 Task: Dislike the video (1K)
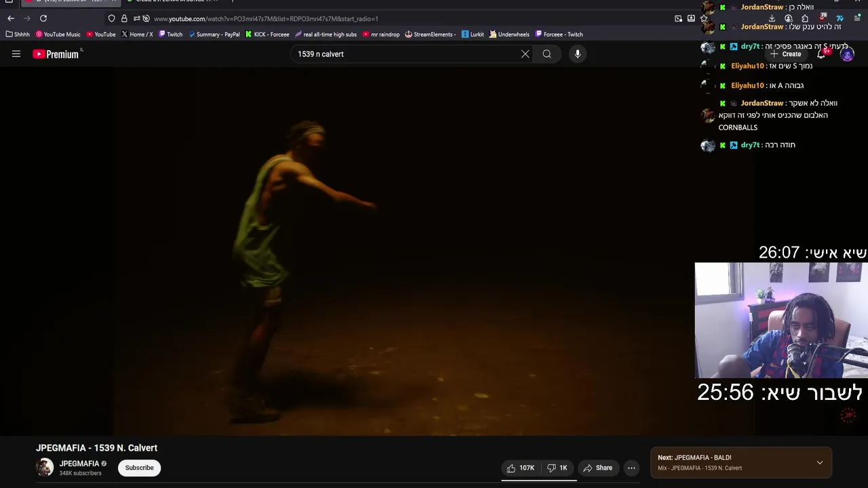[x=557, y=468]
